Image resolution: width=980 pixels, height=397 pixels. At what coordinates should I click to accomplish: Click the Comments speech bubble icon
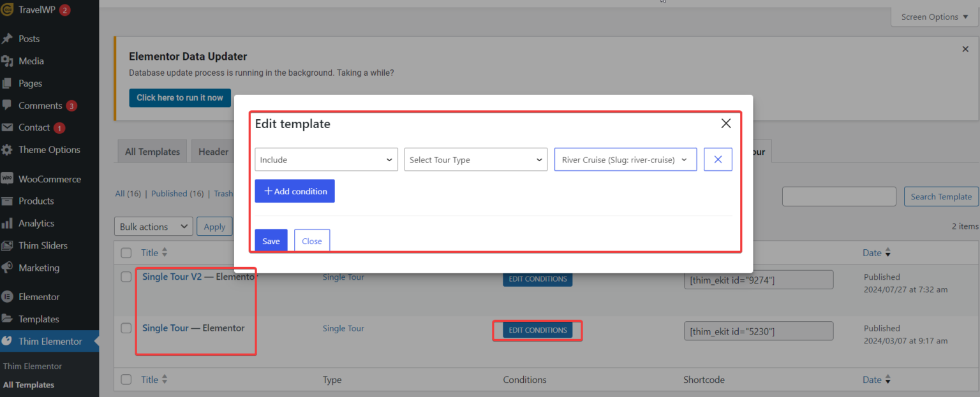click(7, 105)
